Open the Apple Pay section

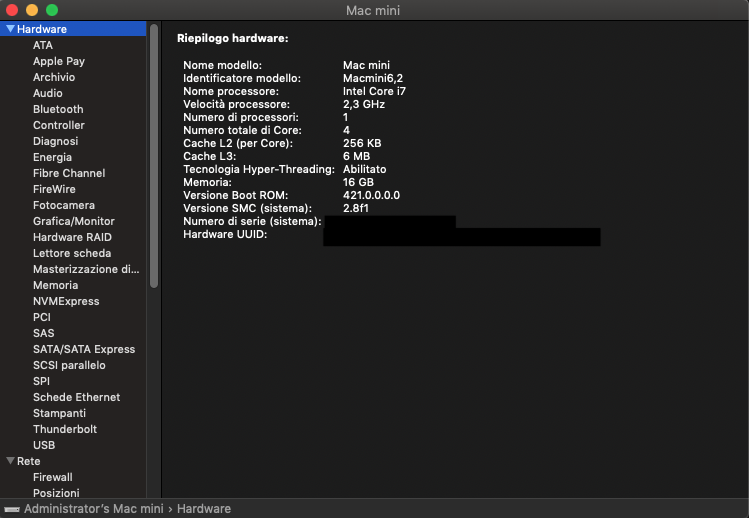(x=59, y=61)
